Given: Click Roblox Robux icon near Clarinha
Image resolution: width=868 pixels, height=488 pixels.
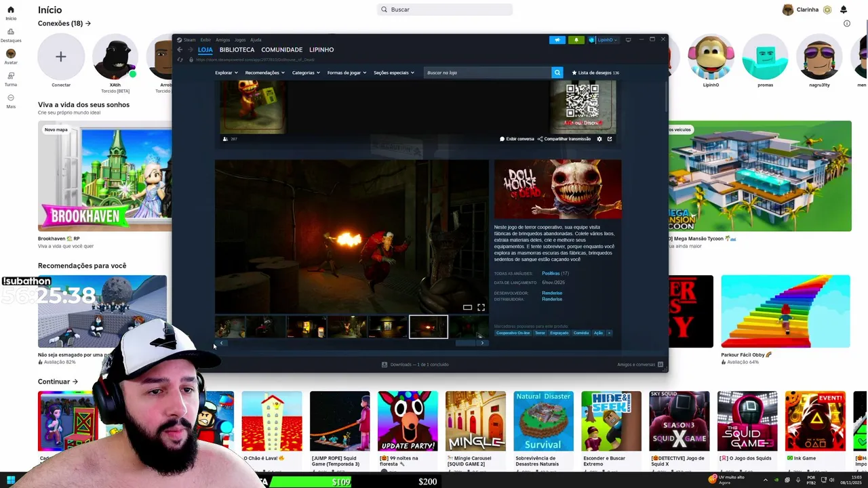Looking at the screenshot, I should click(827, 9).
